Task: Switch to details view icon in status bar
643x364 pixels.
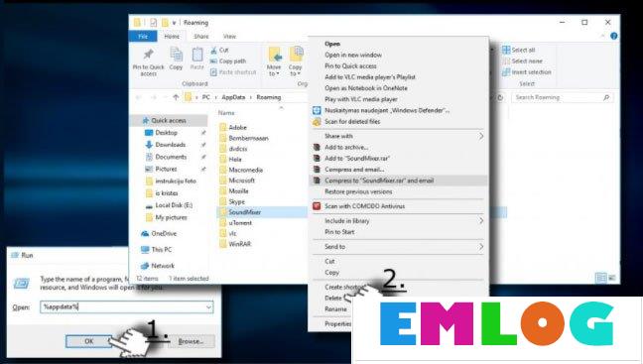Action: click(x=601, y=278)
